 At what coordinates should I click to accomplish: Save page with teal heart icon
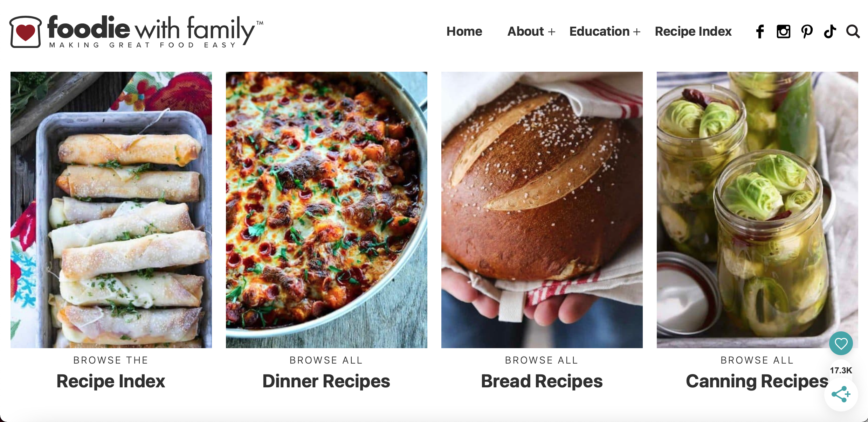click(x=841, y=343)
